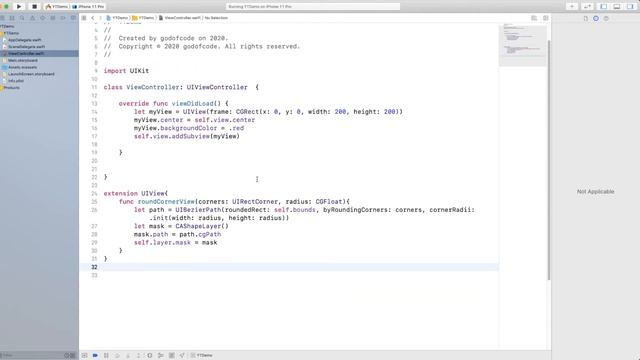
Task: Click the code review arrows button
Action: point(587,7)
